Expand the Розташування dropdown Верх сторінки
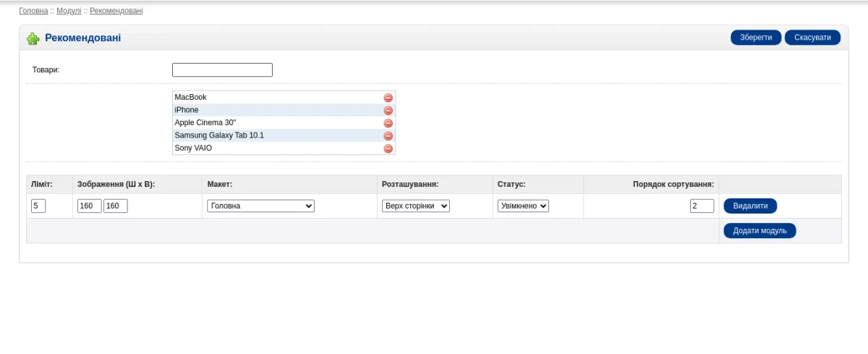The image size is (868, 354). tap(416, 206)
